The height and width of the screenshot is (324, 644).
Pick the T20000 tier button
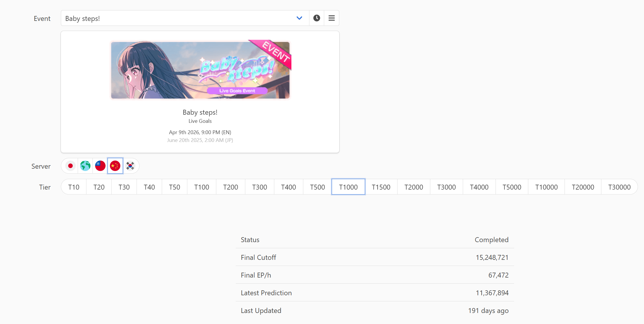point(583,187)
